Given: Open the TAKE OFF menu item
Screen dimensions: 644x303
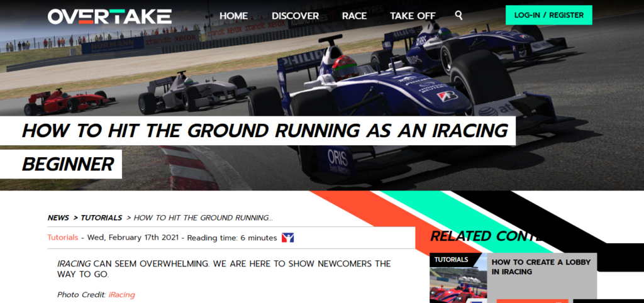Looking at the screenshot, I should pos(413,16).
